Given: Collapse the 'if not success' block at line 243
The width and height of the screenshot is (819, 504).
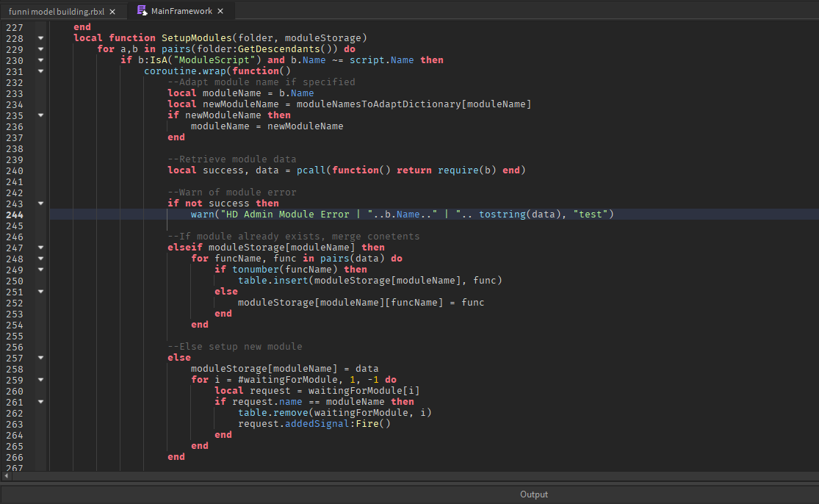Looking at the screenshot, I should [40, 203].
